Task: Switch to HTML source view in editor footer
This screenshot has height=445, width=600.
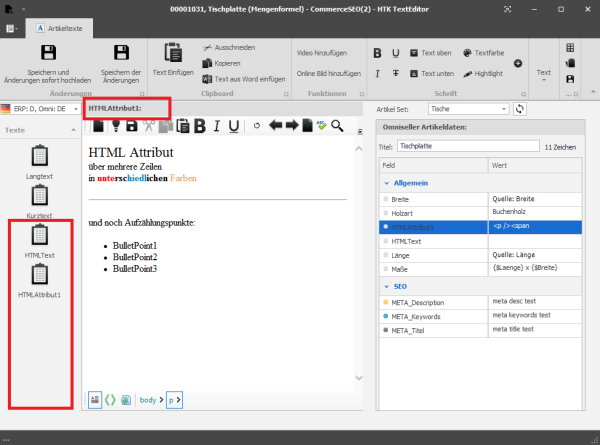Action: [x=110, y=400]
